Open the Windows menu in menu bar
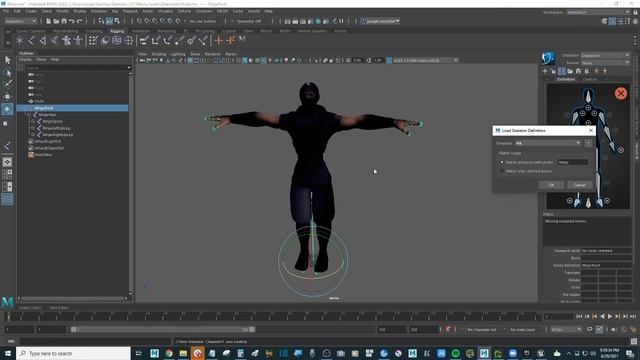640x360 pixels. click(x=99, y=11)
